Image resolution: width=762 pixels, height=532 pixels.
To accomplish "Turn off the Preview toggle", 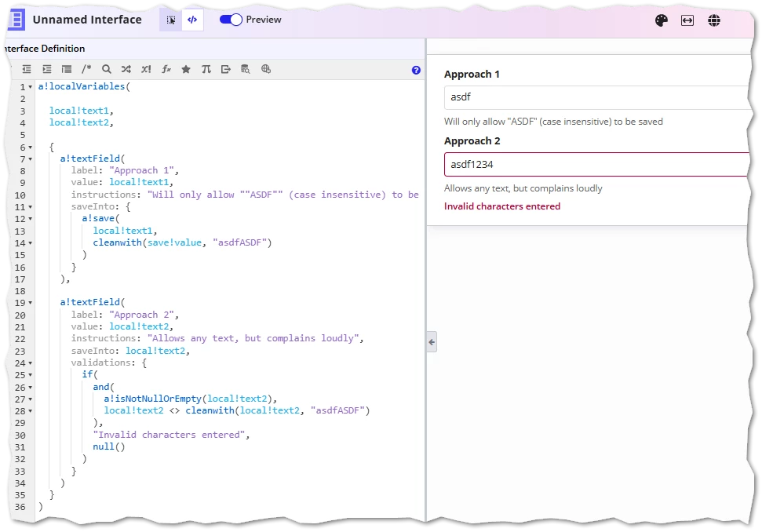I will 231,20.
